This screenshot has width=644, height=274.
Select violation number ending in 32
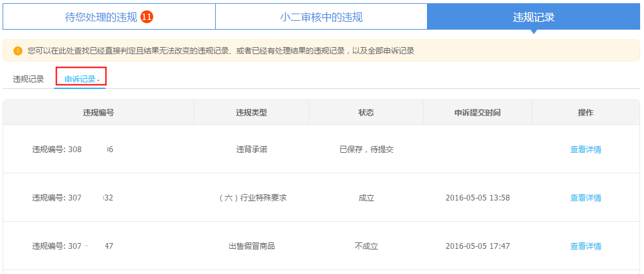pos(73,198)
